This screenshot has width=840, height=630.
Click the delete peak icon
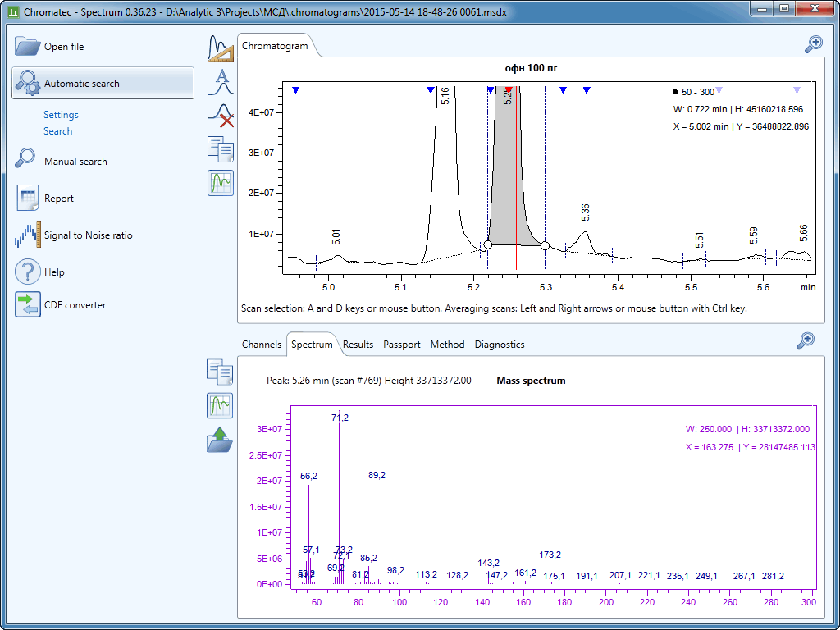[x=221, y=115]
